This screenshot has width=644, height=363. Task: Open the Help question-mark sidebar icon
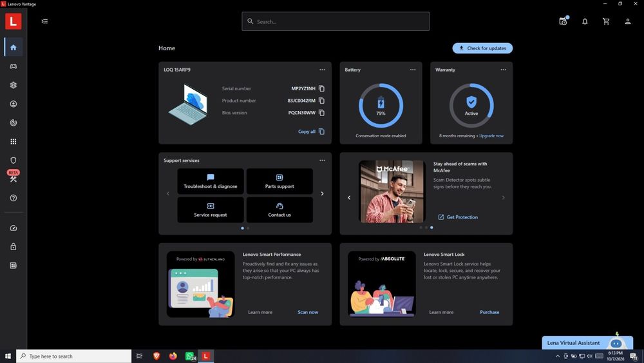click(13, 198)
